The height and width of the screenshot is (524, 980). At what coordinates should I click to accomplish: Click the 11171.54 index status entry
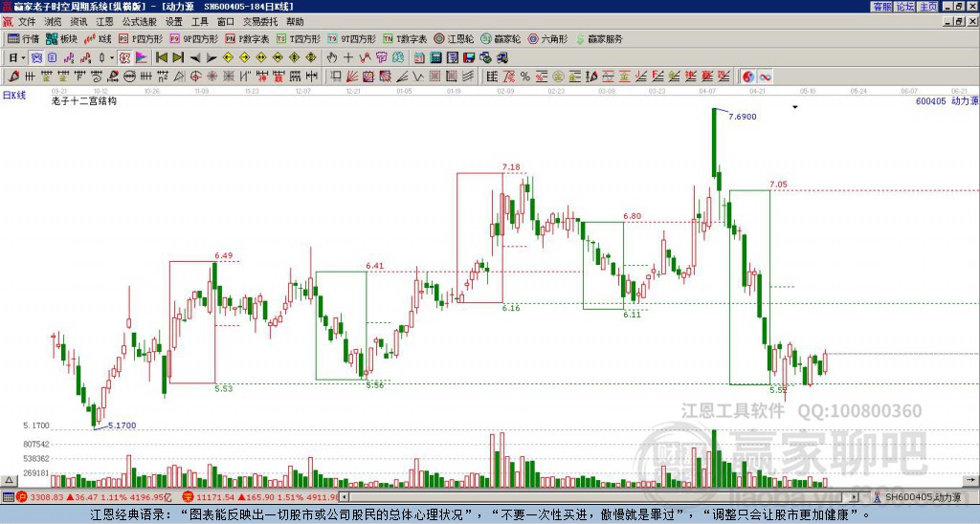click(x=261, y=497)
